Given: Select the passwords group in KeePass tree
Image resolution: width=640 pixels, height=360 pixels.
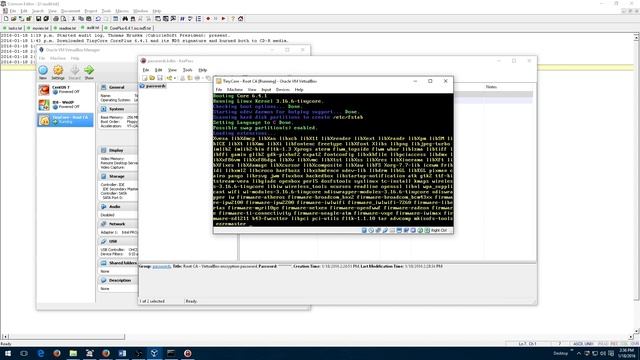Looking at the screenshot, I should (x=156, y=86).
